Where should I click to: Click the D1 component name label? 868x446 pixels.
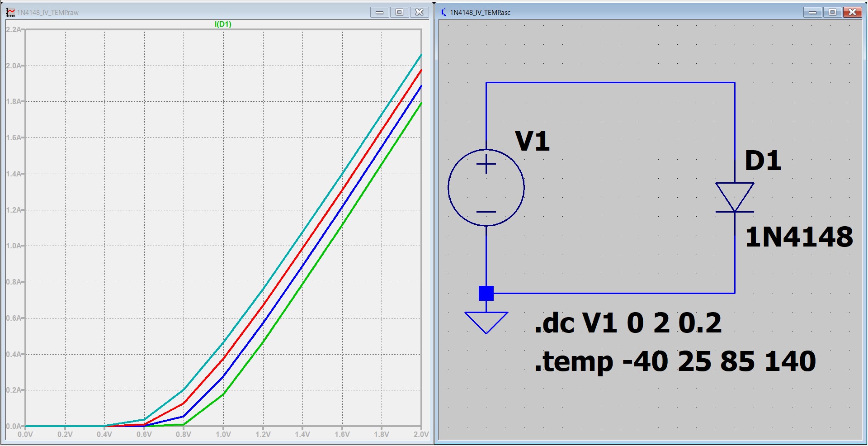tap(763, 161)
